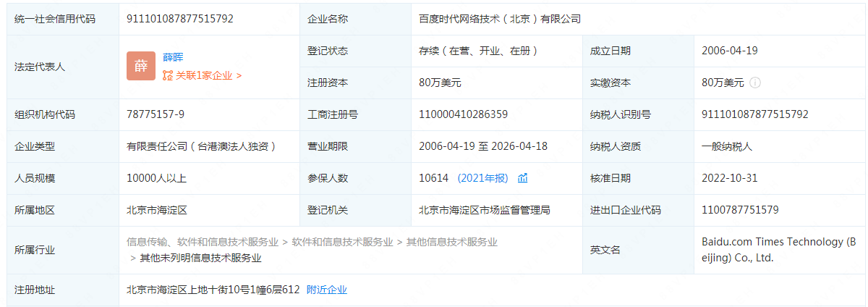The width and height of the screenshot is (868, 307).
Task: Click the 注册资本 label cell
Action: [x=354, y=83]
